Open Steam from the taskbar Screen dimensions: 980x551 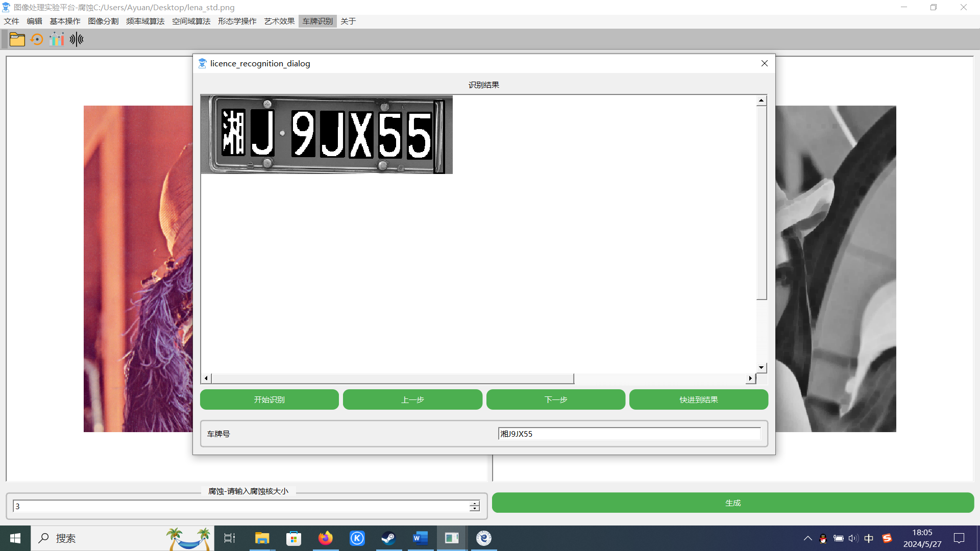tap(389, 538)
